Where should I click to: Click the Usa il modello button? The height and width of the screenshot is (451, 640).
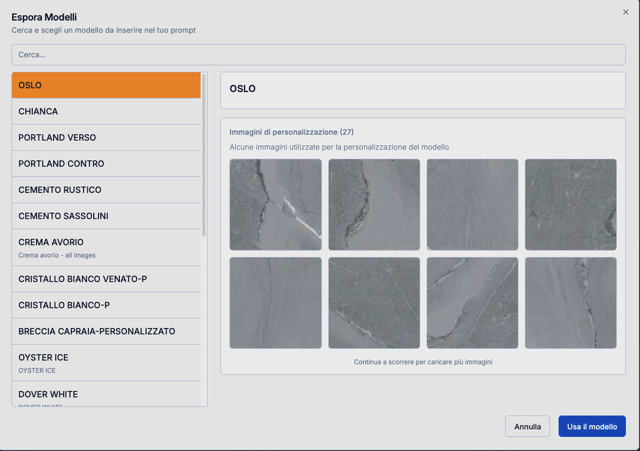click(592, 426)
